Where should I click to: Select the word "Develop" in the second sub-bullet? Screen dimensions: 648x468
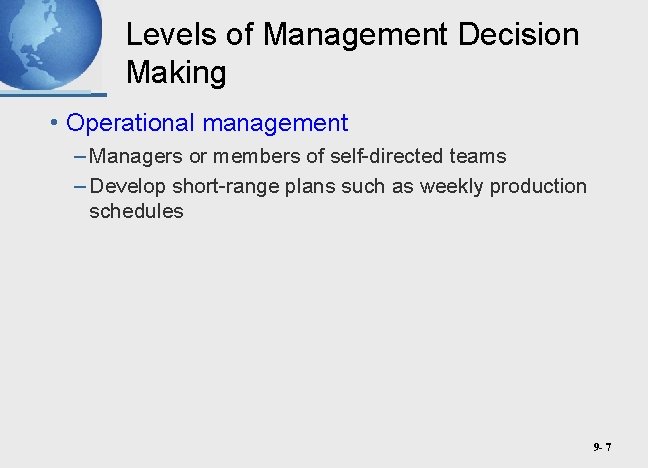point(128,187)
